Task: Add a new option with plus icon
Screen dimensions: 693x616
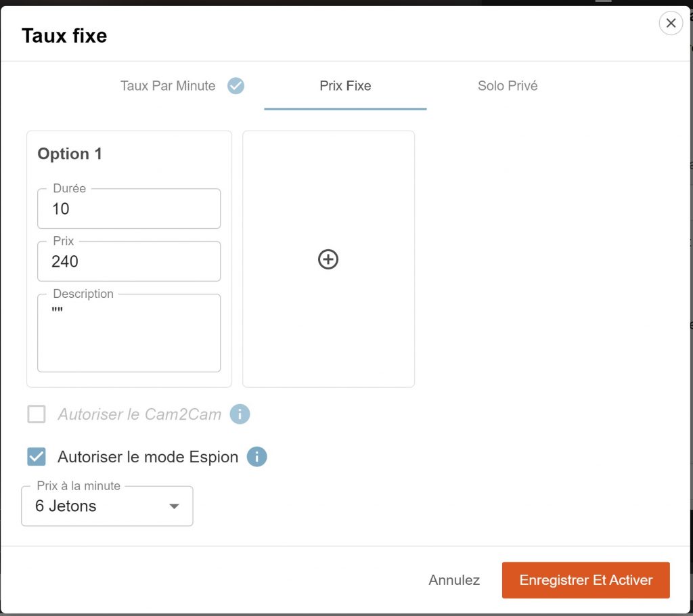Action: point(328,259)
